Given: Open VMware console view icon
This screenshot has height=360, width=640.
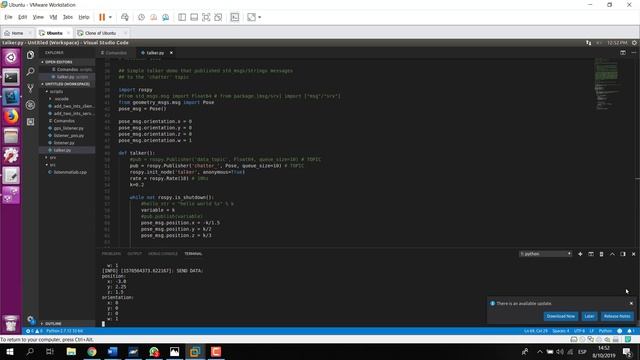Looking at the screenshot, I should point(235,17).
